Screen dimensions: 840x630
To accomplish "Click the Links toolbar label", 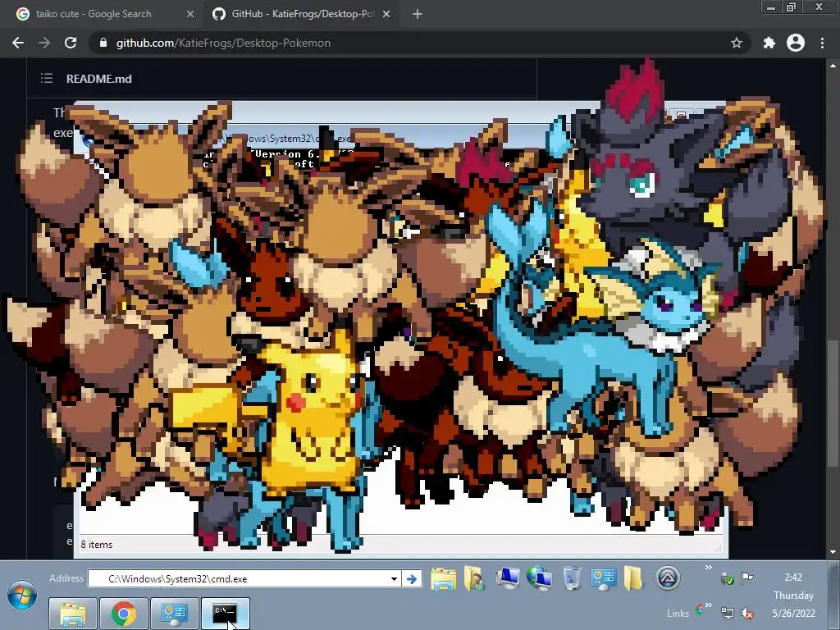I will coord(678,614).
